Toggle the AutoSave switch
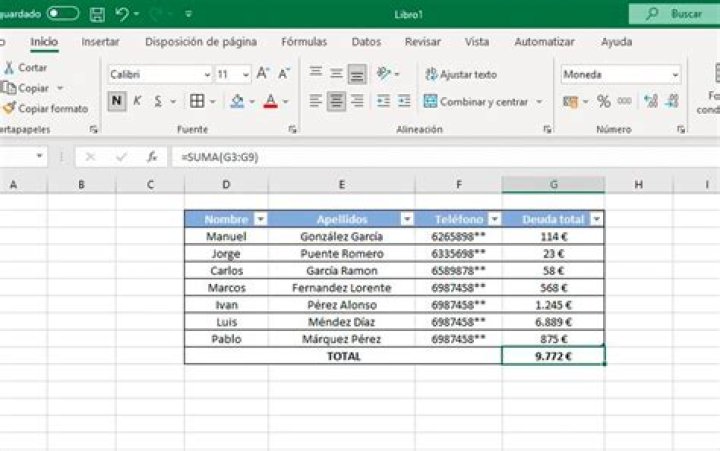 [x=63, y=13]
